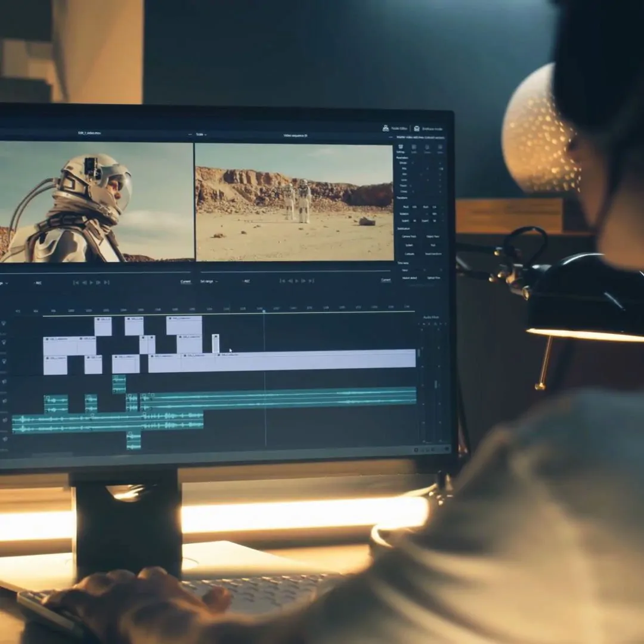Image resolution: width=644 pixels, height=644 pixels.
Task: Click the playhead marker on the timeline ruler
Action: point(262,311)
